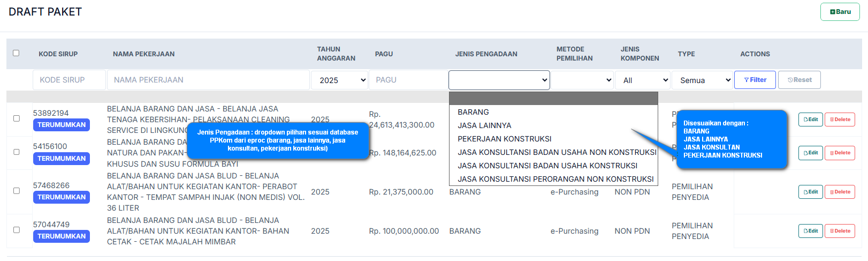Tick the select-all checkbox in table header
Viewport: 868px width, 261px height.
coord(16,53)
